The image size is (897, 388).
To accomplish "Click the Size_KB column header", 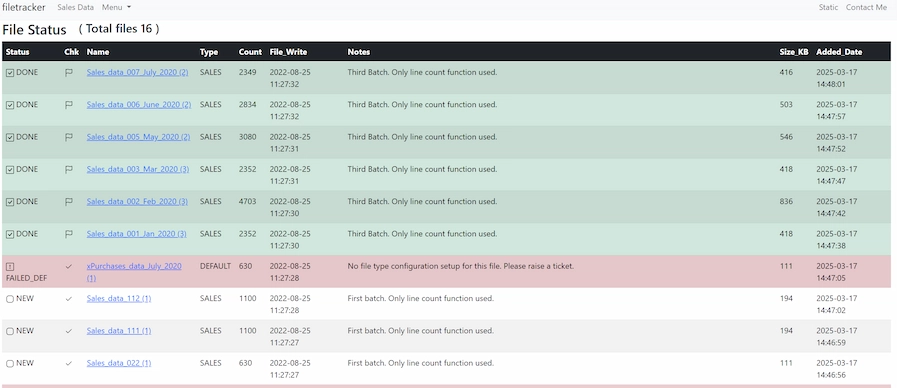I will 794,52.
